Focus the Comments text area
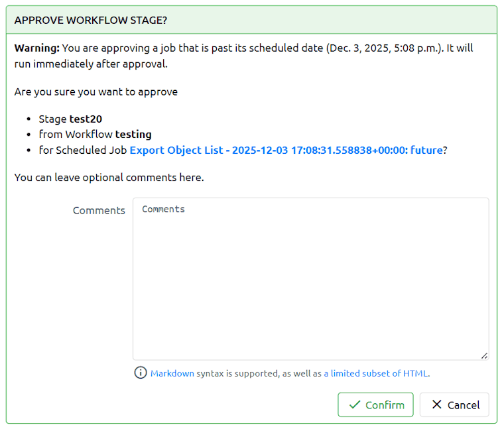Image resolution: width=504 pixels, height=435 pixels. pos(310,279)
